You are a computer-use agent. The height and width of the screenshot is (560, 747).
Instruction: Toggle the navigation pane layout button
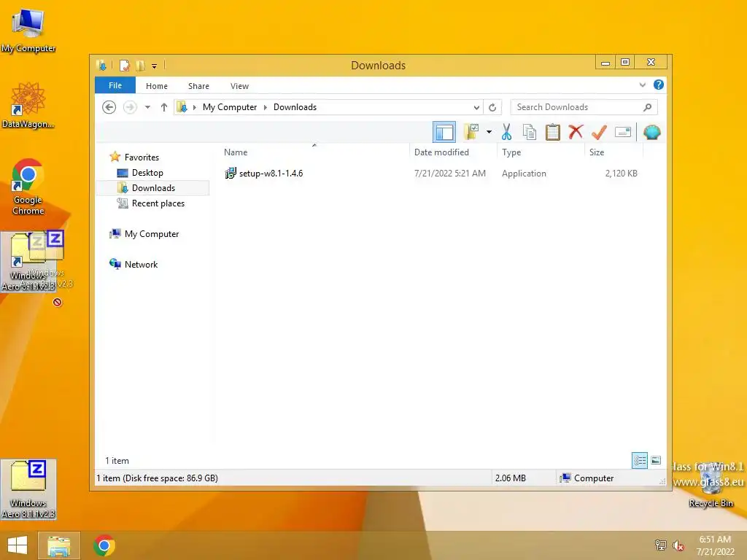[444, 132]
